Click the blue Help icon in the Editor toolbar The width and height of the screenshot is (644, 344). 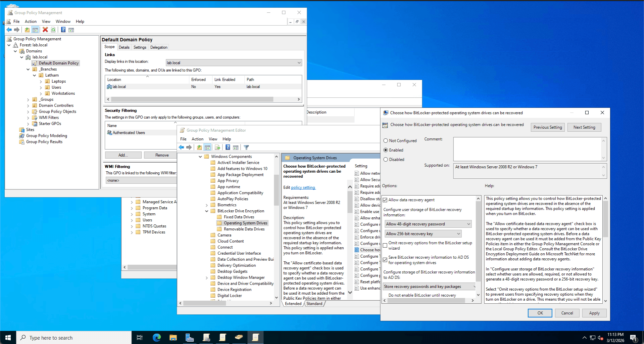pos(228,147)
